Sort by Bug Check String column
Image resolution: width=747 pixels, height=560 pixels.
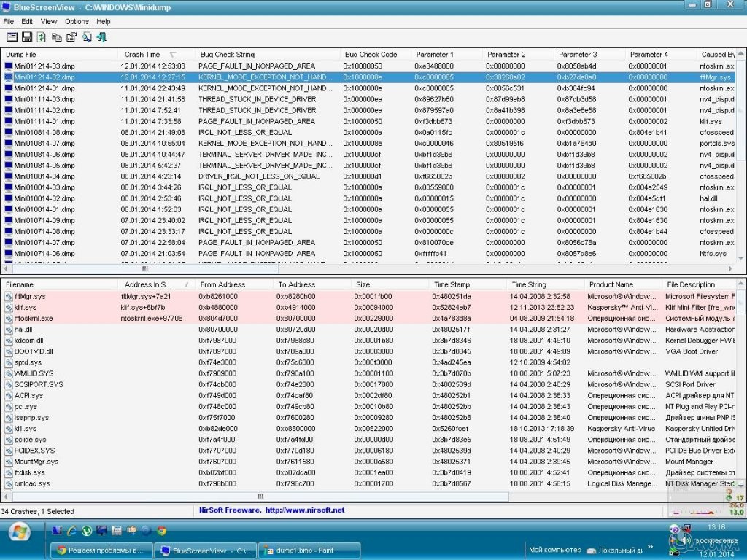pos(227,55)
